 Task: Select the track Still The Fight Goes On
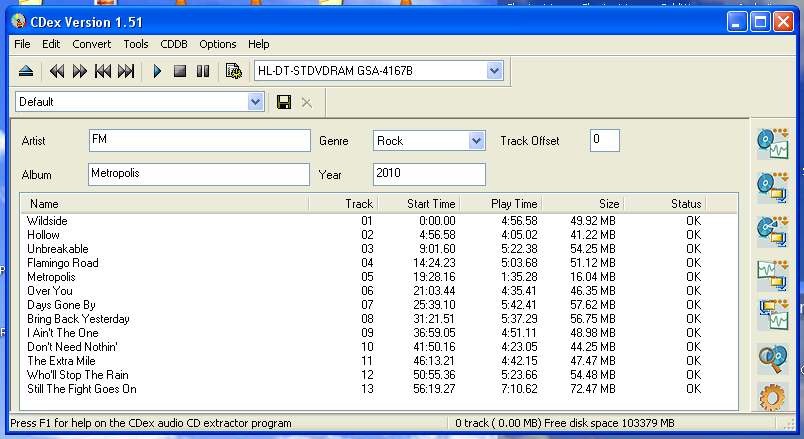82,389
